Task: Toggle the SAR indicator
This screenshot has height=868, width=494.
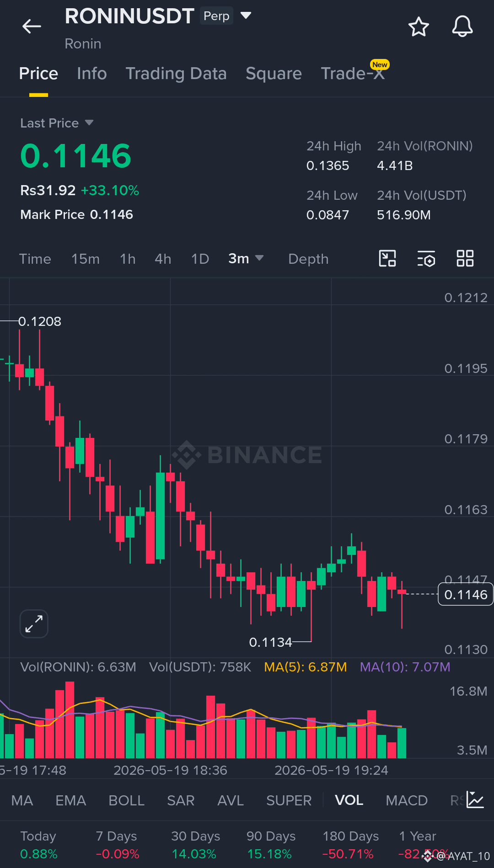Action: (181, 800)
